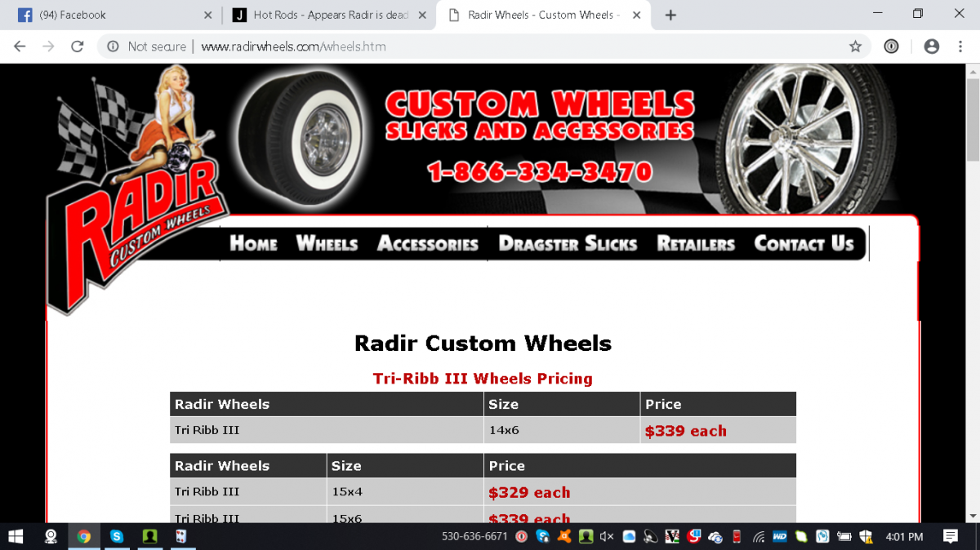Reload the Radir Wheels page
The image size is (980, 550).
coord(78,47)
